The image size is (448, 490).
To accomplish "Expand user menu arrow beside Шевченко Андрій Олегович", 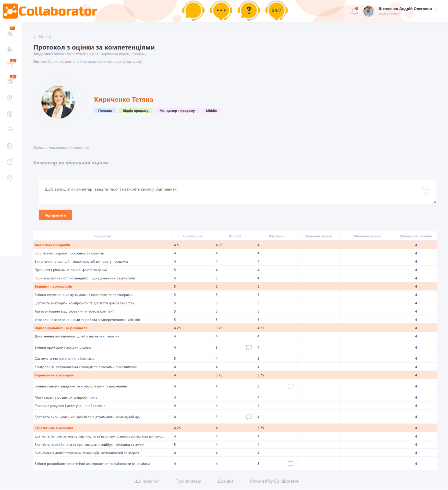I will click(436, 9).
